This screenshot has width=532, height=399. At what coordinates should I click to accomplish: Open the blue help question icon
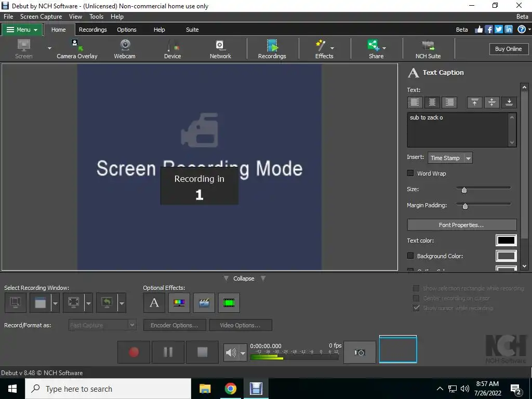tap(522, 30)
